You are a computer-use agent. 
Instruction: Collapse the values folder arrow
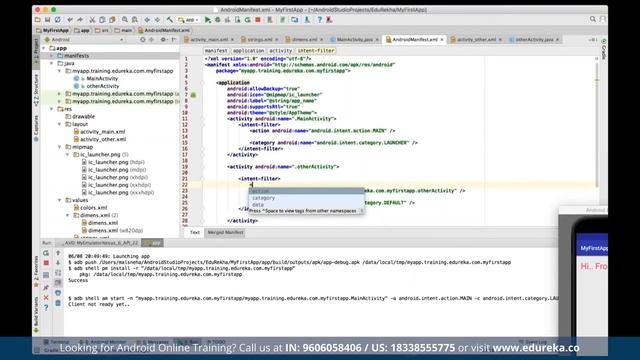tap(60, 200)
